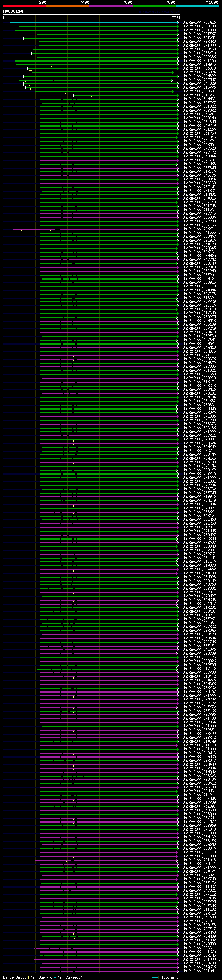Click the query end position 551
222x980 pixels.
pyautogui.click(x=175, y=17)
